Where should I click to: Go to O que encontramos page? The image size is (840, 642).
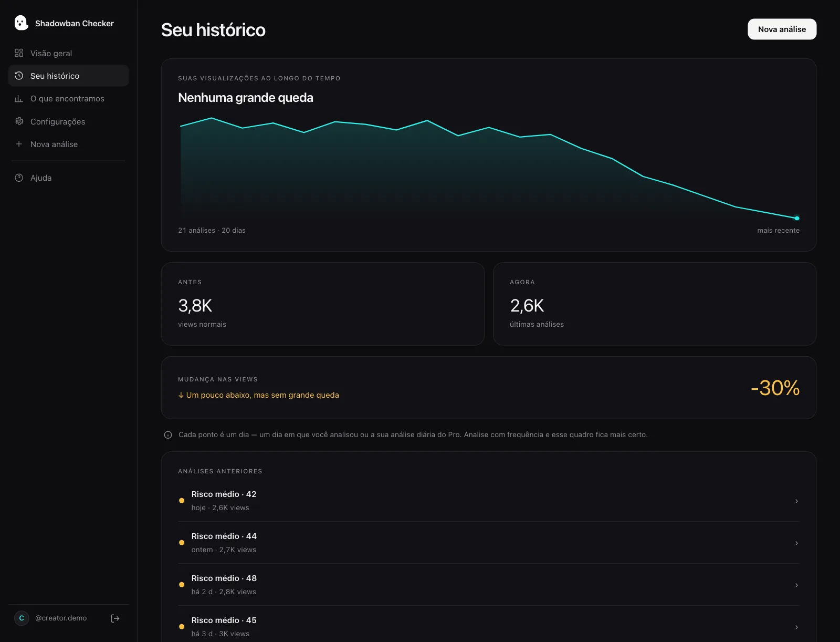(68, 98)
